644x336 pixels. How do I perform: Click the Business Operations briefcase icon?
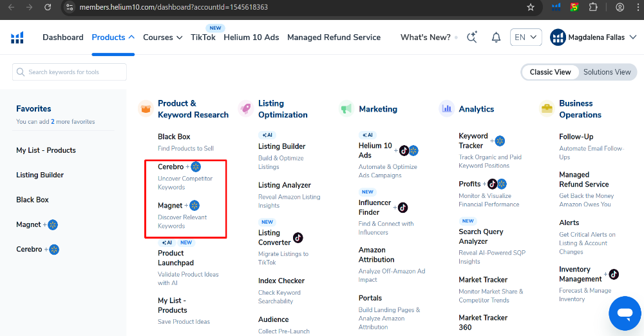(547, 109)
